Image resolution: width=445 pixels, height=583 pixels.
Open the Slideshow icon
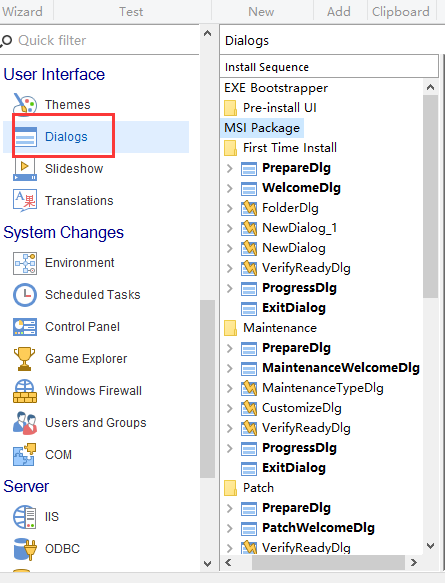25,169
